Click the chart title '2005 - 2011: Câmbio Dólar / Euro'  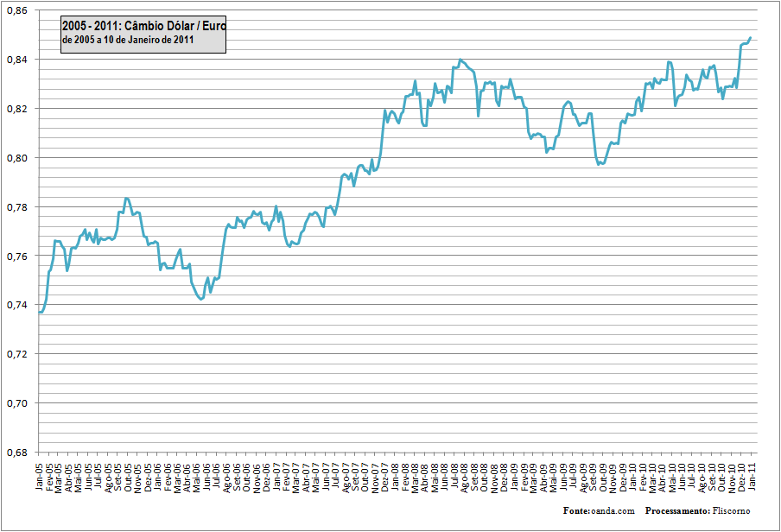point(144,25)
